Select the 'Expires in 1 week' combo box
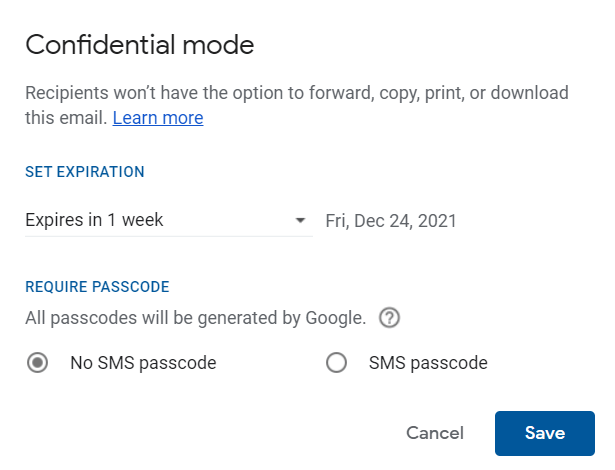The image size is (615, 470). pos(169,220)
